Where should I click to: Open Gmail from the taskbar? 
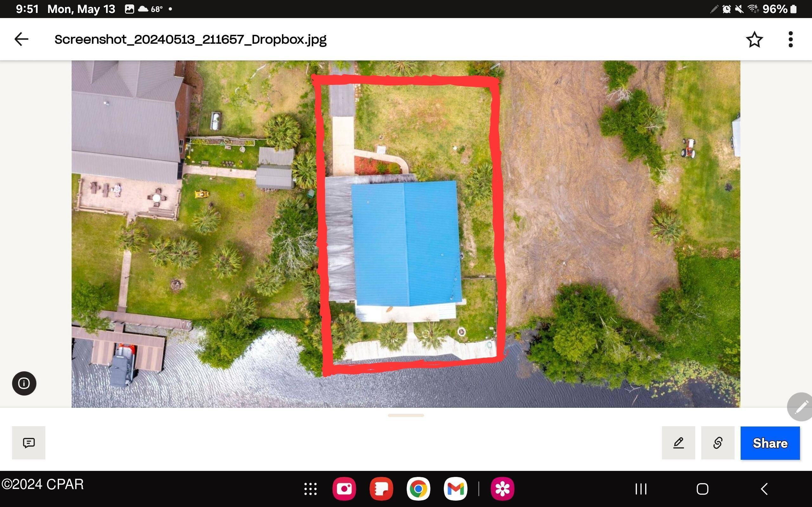click(456, 489)
